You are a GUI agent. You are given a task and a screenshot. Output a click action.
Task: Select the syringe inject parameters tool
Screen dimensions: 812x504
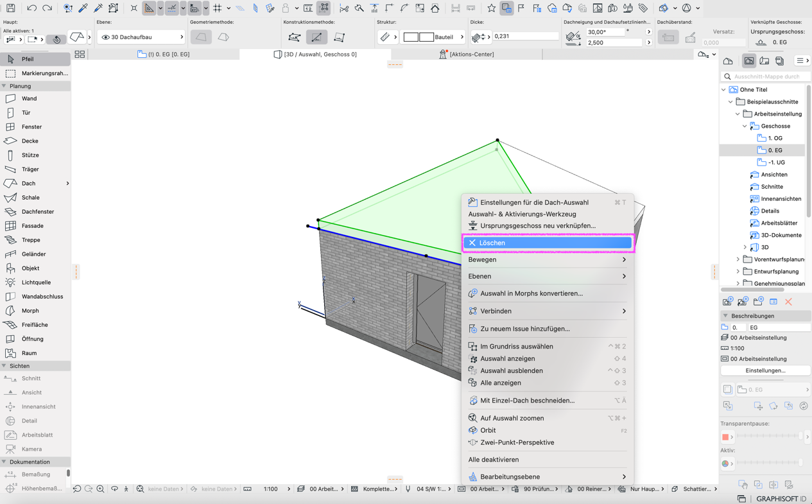pyautogui.click(x=98, y=8)
